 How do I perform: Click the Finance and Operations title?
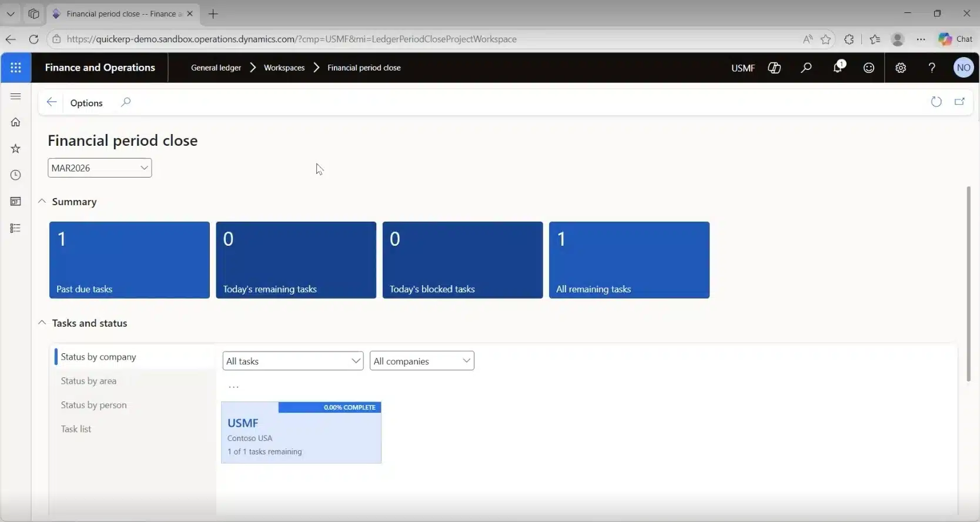pos(100,68)
